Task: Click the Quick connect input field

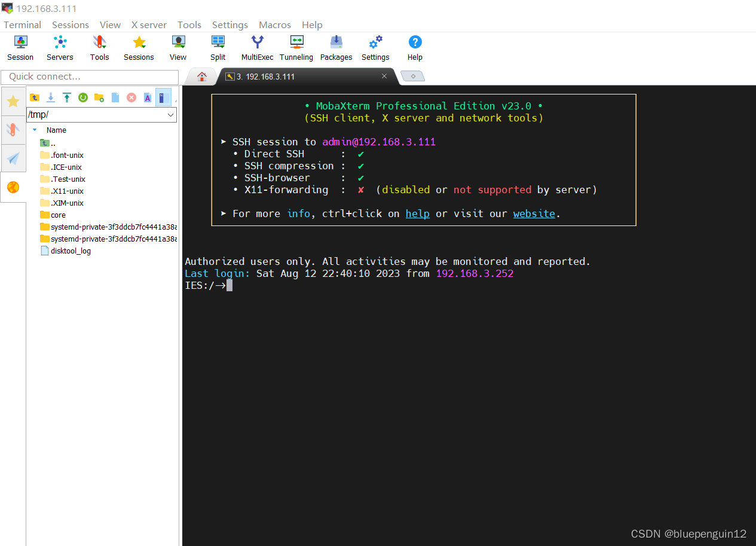Action: coord(90,77)
